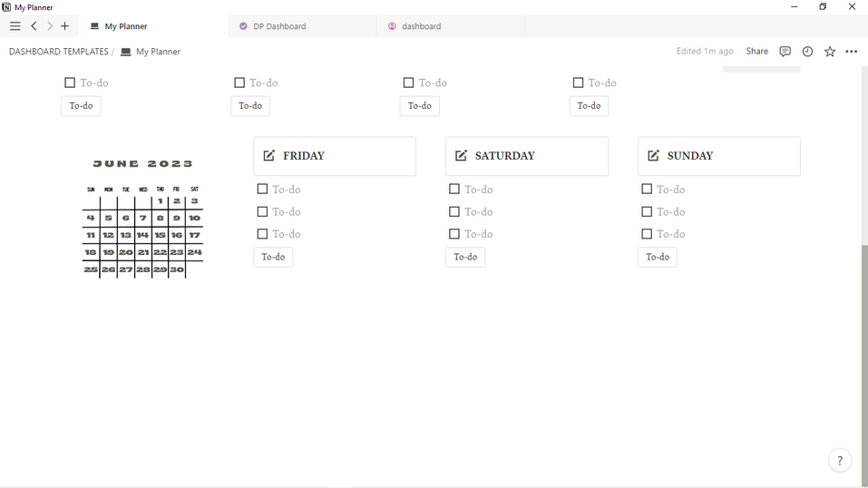
Task: Click the To-do button below Friday list
Action: click(273, 258)
